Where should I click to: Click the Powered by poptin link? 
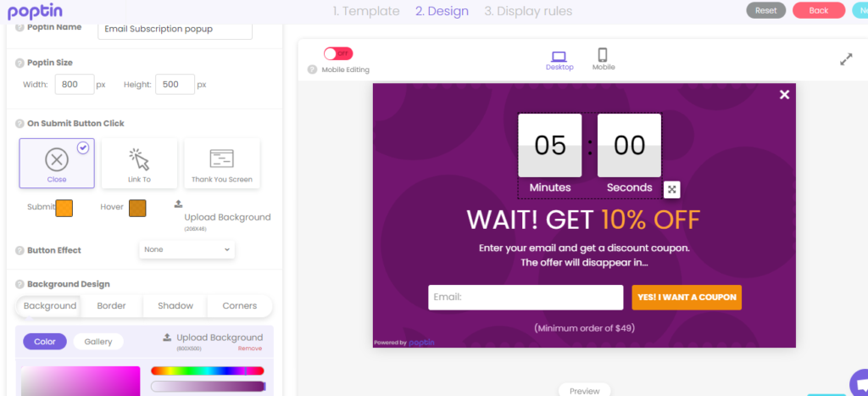(x=404, y=343)
